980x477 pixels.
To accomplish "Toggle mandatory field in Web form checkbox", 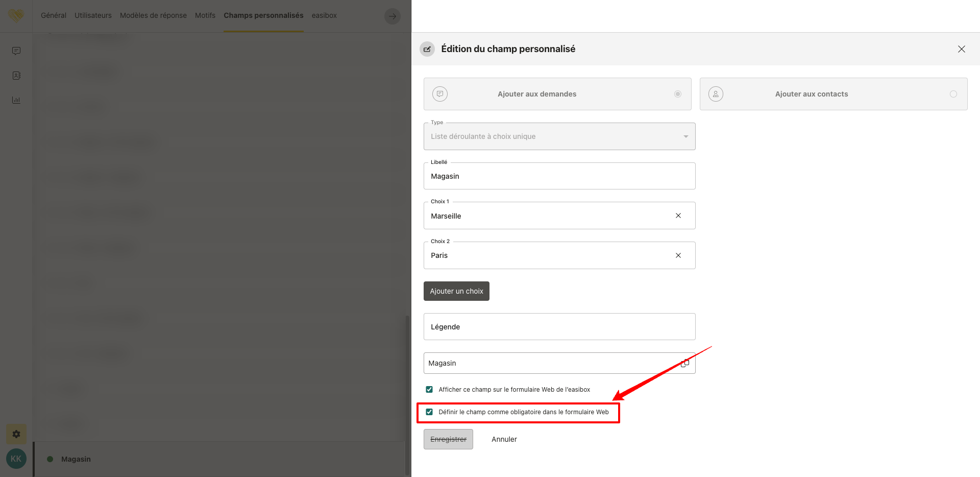I will (429, 412).
